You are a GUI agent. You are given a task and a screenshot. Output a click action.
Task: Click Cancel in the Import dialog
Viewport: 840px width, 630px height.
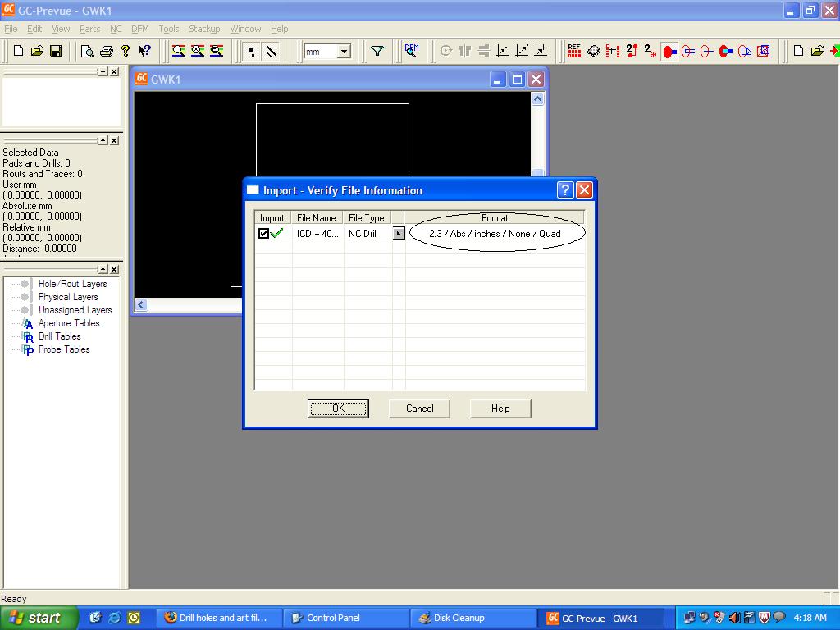coord(419,409)
